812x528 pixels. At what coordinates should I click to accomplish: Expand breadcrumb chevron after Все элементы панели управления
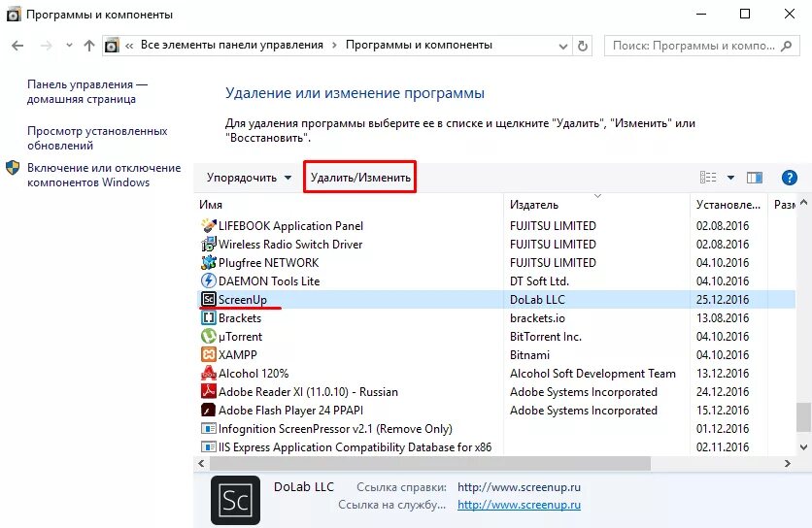tap(334, 45)
